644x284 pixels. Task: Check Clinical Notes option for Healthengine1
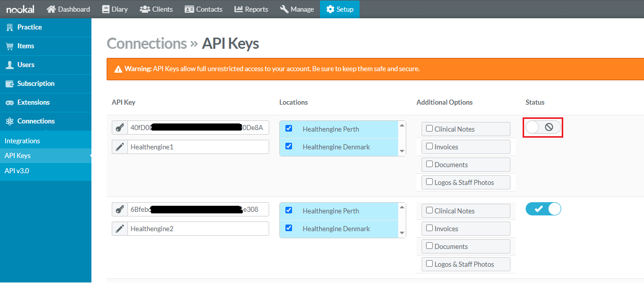[430, 129]
